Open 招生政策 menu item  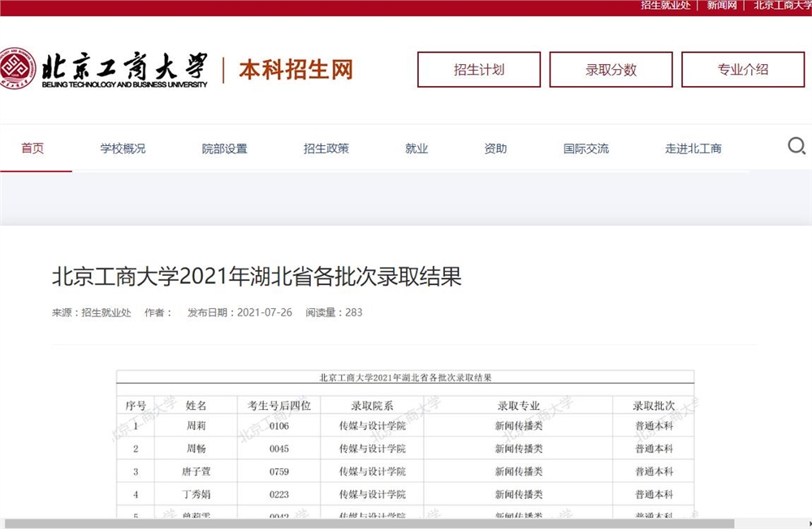[326, 148]
